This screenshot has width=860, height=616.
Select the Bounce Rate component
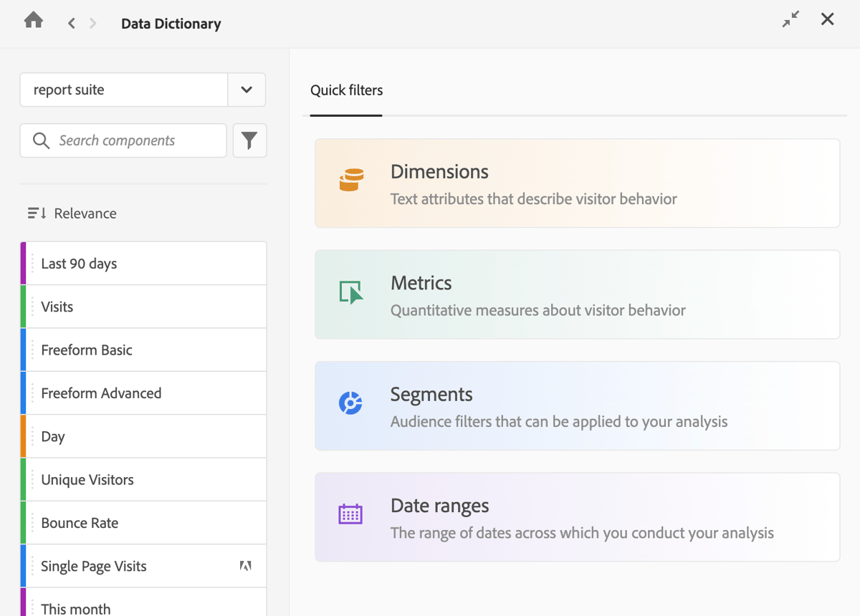(x=143, y=522)
